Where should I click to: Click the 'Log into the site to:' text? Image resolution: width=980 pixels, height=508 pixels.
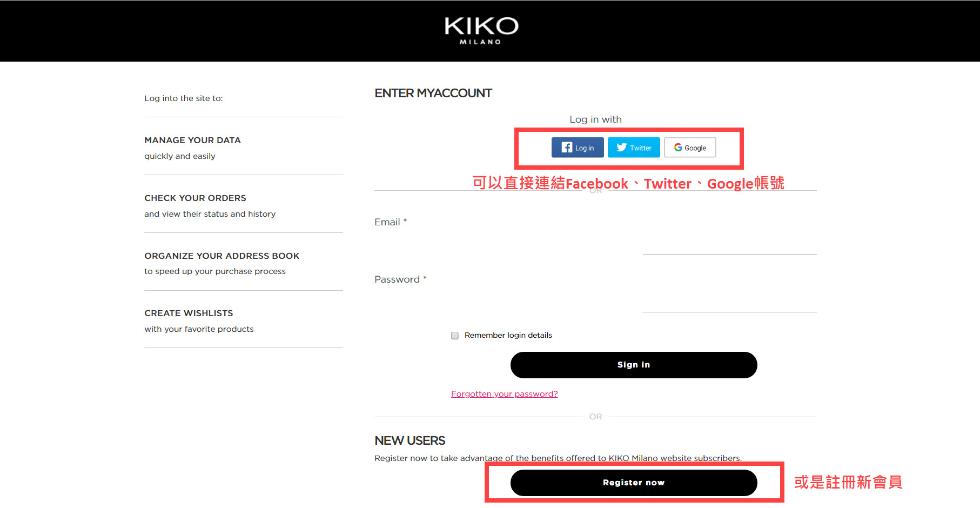[183, 98]
